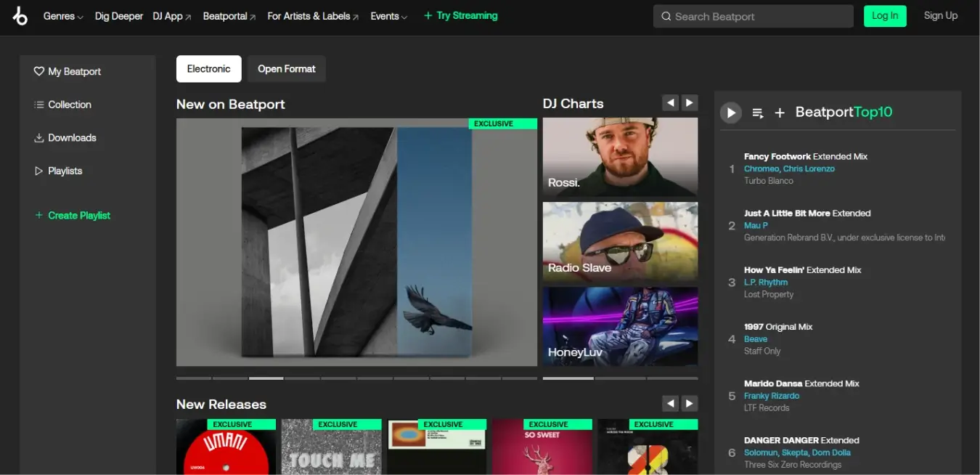Open artist Dom Dolla link
Image resolution: width=980 pixels, height=475 pixels.
831,452
